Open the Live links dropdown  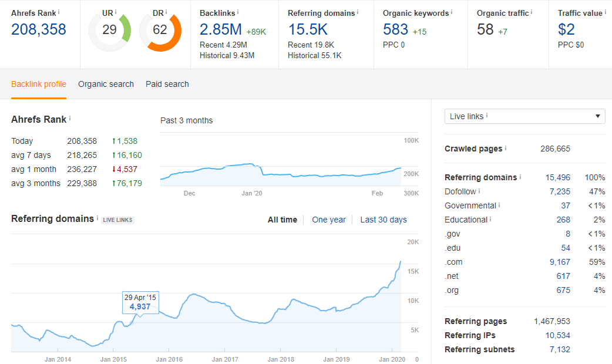(x=524, y=116)
